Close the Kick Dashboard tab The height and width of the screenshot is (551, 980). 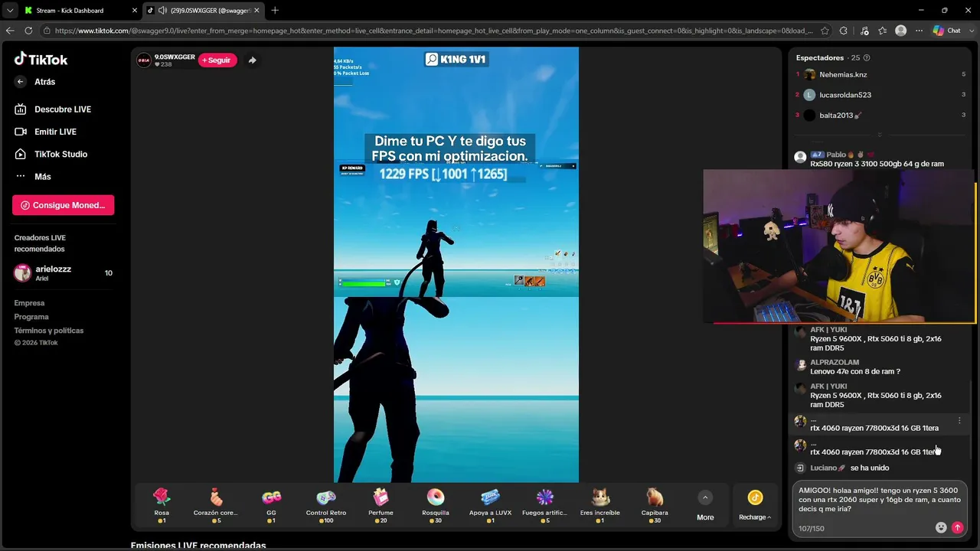click(135, 11)
